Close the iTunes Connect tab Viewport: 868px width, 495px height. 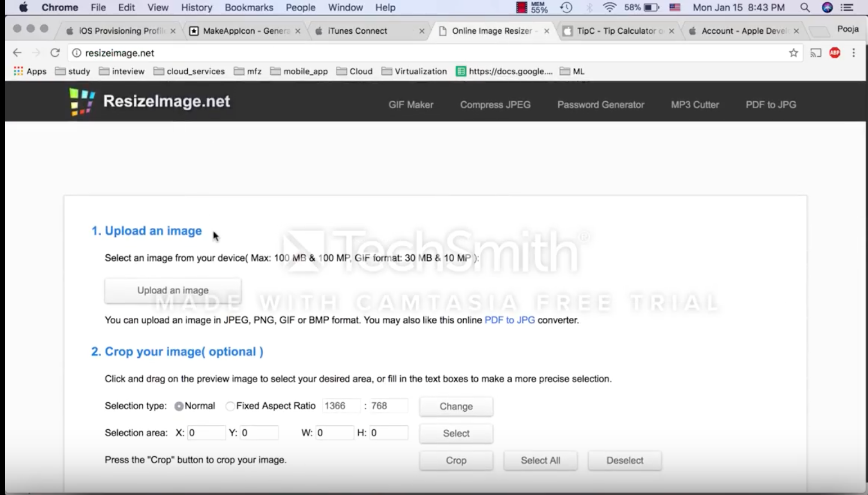pos(422,31)
